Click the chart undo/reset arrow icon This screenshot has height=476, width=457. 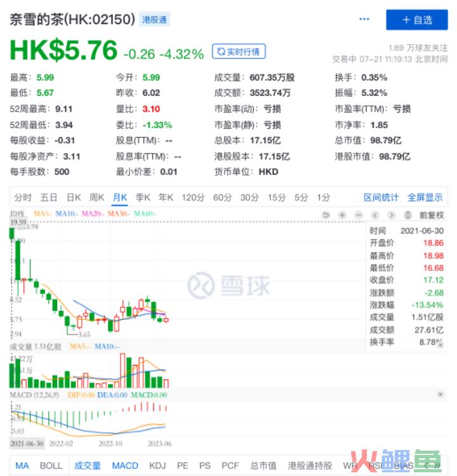[x=326, y=215]
